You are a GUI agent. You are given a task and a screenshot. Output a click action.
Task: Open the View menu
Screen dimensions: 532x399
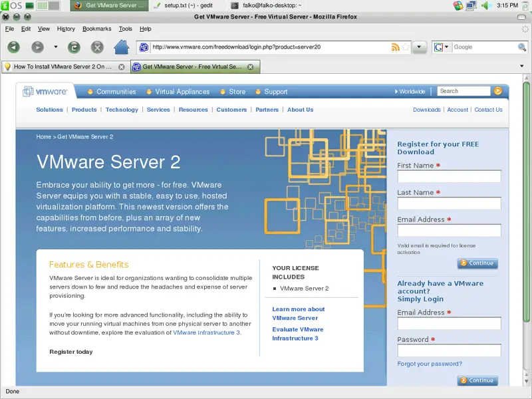click(x=43, y=29)
